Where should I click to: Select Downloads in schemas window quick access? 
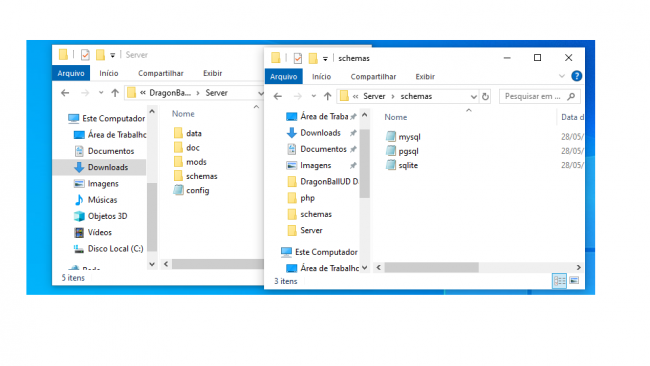(x=314, y=133)
